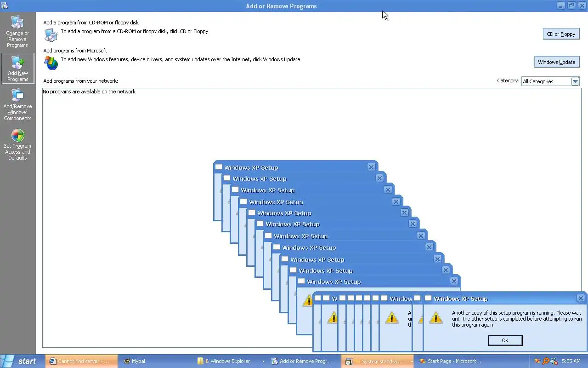
Task: Click the 'Another copy of this setup program' message
Action: click(517, 319)
